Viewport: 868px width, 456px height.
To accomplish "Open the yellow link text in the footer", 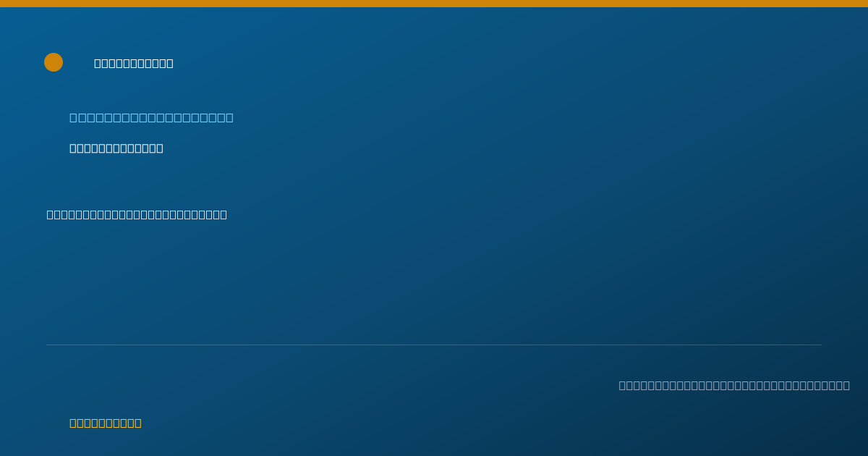I will 106,423.
